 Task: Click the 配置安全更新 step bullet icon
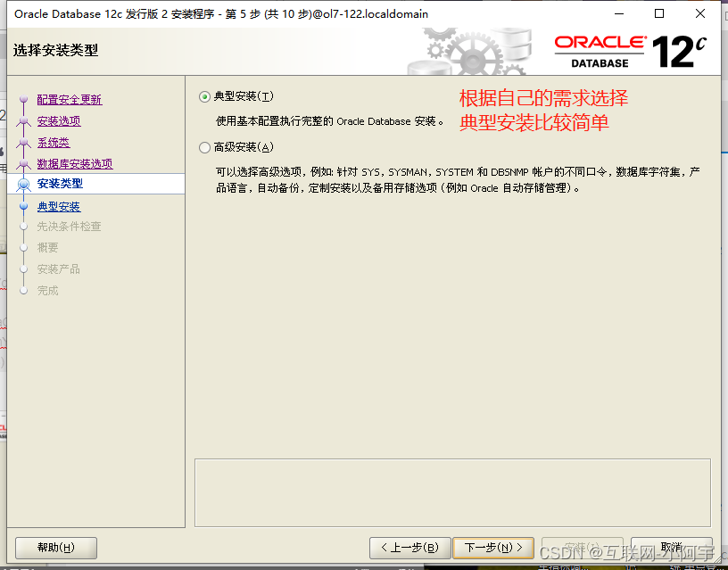[x=24, y=99]
